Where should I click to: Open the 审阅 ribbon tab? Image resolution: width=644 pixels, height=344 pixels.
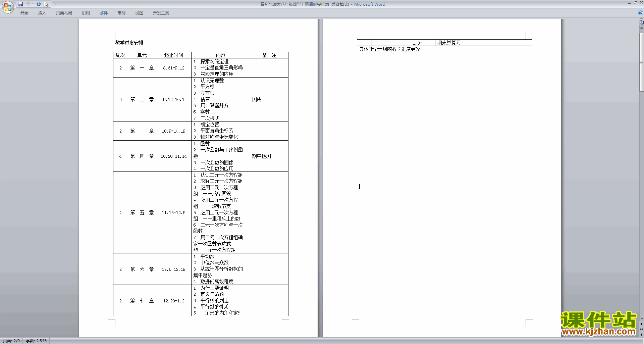coord(121,13)
